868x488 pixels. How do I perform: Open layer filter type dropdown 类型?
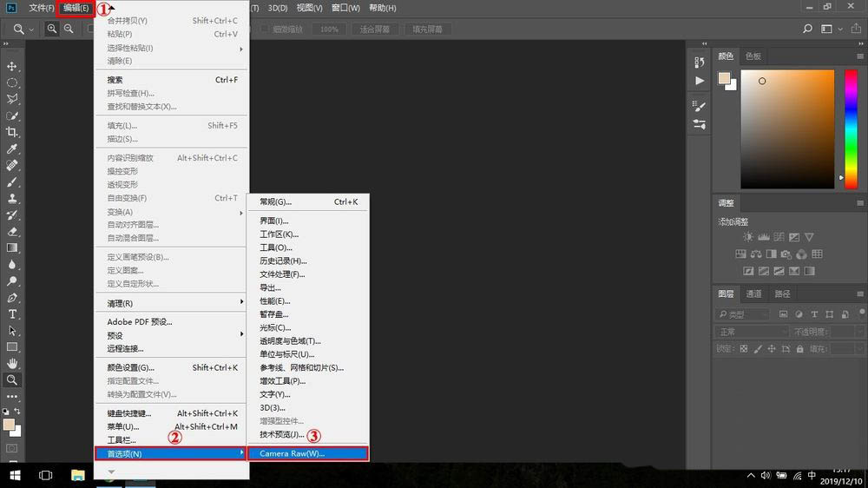point(742,314)
